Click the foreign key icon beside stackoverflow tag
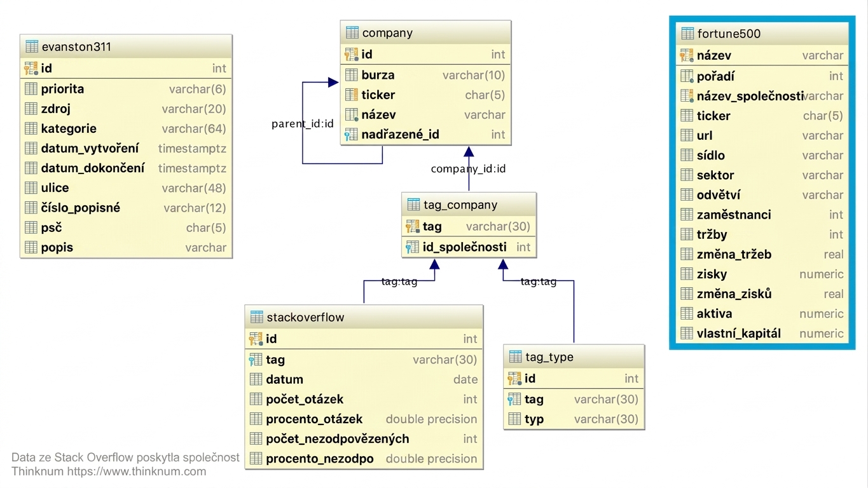The image size is (868, 488). (x=256, y=360)
